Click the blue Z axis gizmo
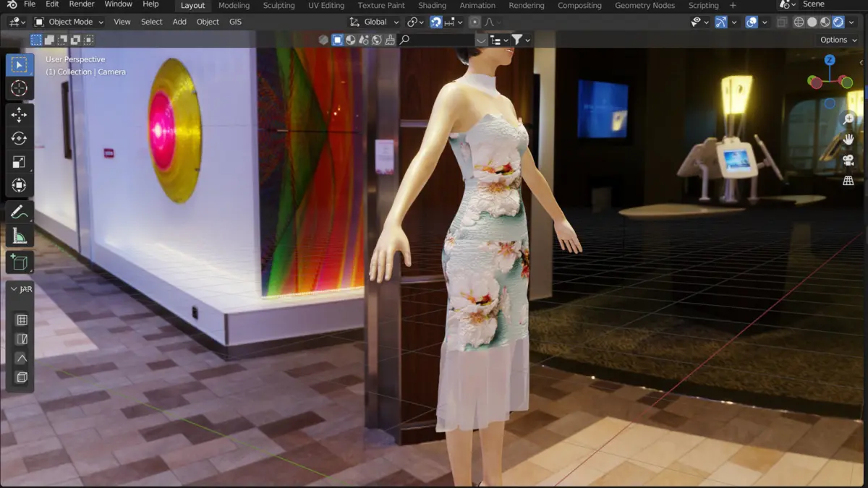Image resolution: width=868 pixels, height=488 pixels. pos(830,60)
